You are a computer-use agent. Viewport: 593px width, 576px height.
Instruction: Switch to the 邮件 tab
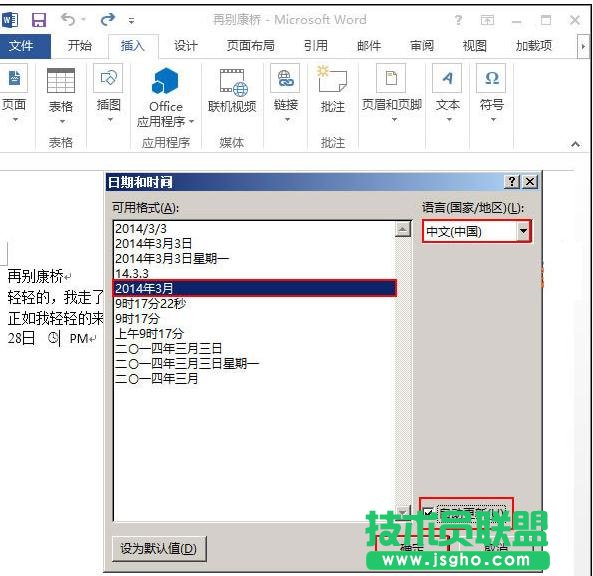369,46
